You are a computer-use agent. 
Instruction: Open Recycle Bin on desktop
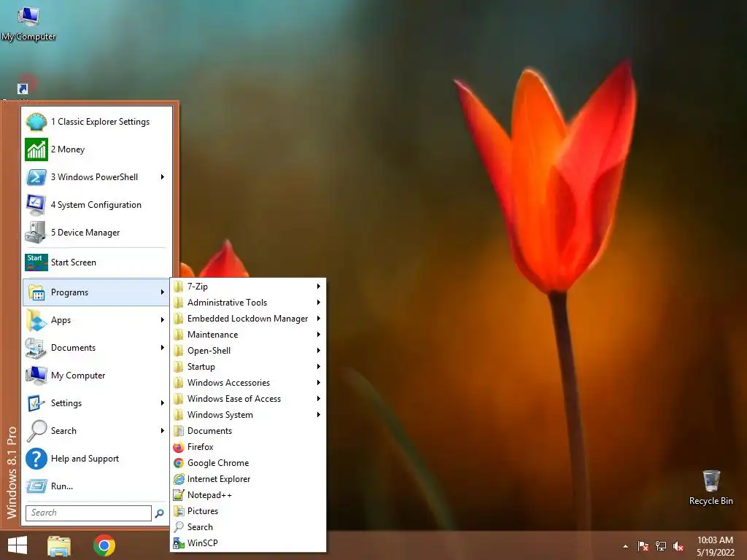tap(711, 488)
